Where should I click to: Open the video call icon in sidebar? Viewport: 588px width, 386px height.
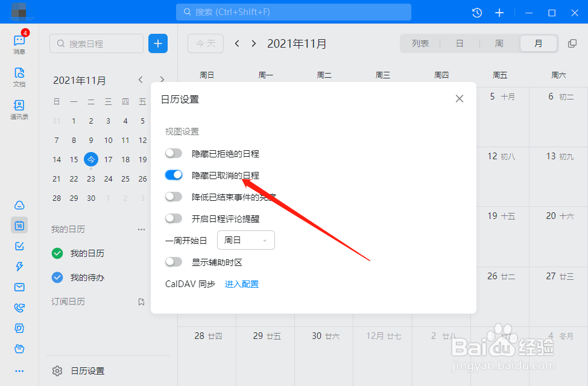coord(19,308)
